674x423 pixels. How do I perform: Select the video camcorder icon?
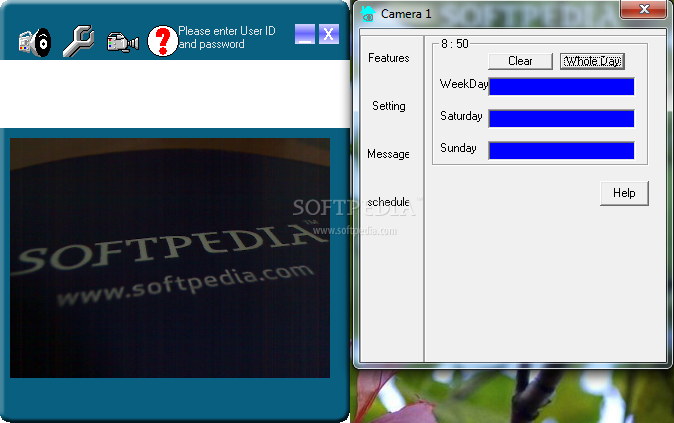pos(123,43)
